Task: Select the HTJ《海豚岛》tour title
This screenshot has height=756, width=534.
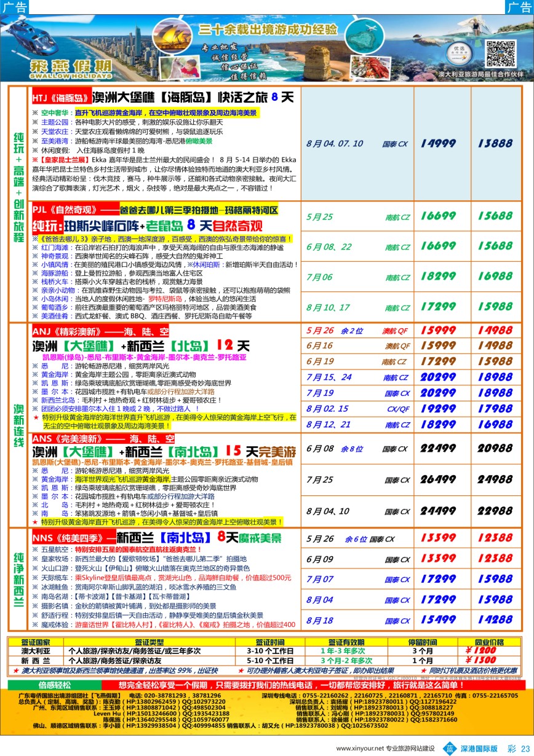Action: pyautogui.click(x=164, y=96)
